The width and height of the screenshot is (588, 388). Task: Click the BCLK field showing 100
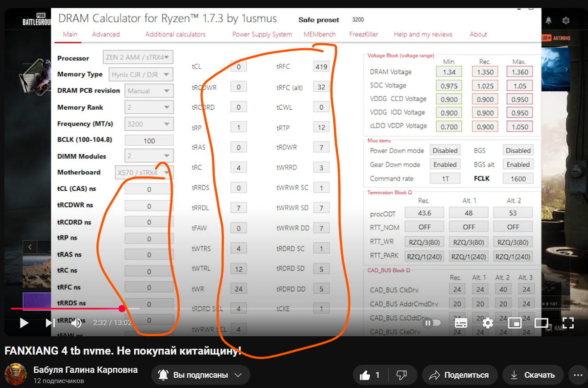[x=149, y=140]
